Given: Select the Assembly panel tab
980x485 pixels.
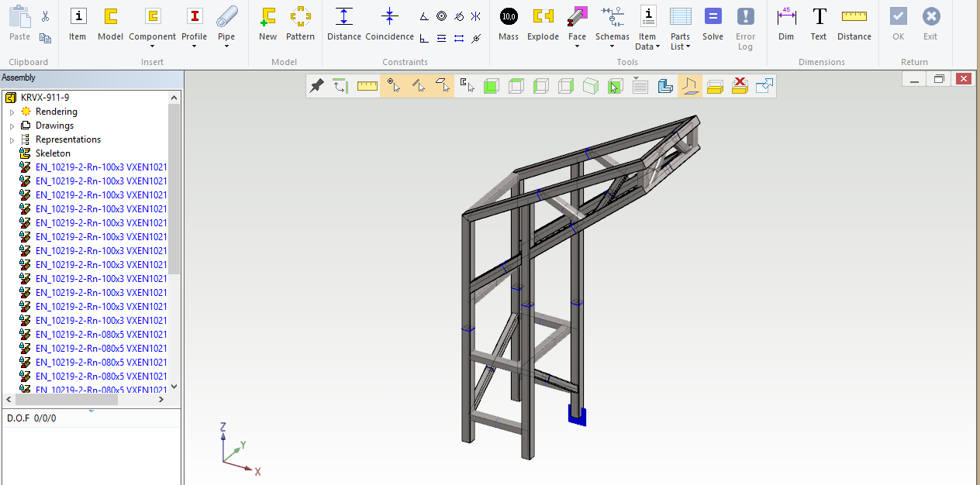Looking at the screenshot, I should coord(19,77).
